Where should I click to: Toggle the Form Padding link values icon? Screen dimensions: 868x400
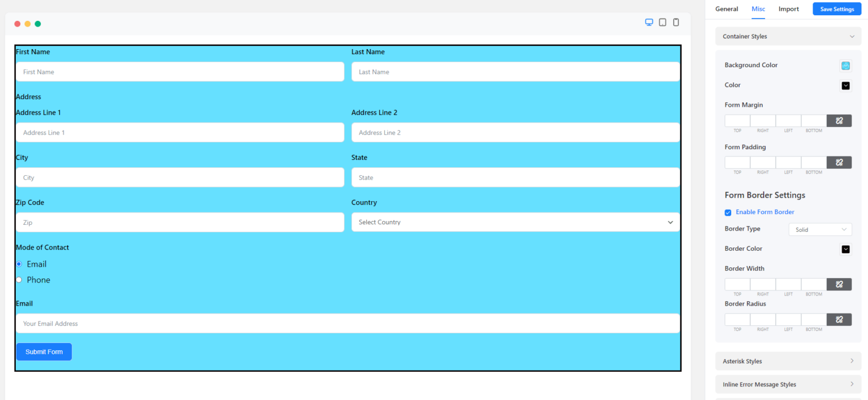click(839, 162)
